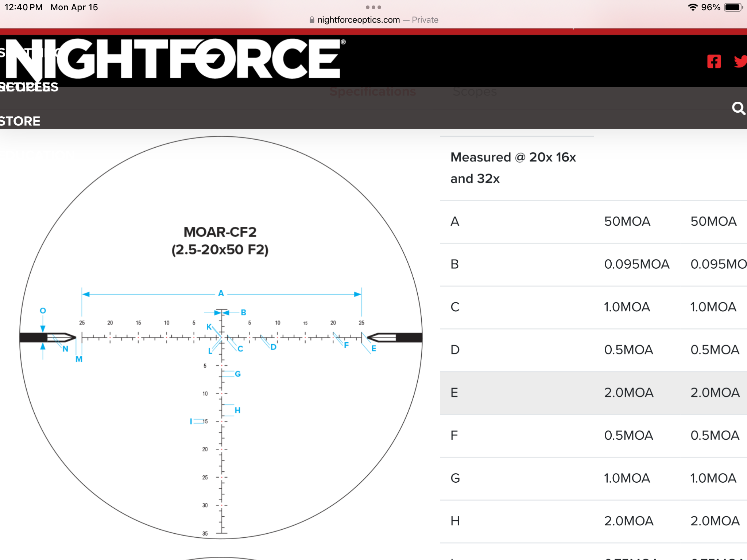
Task: Click the blue O label on reticle
Action: [x=43, y=311]
